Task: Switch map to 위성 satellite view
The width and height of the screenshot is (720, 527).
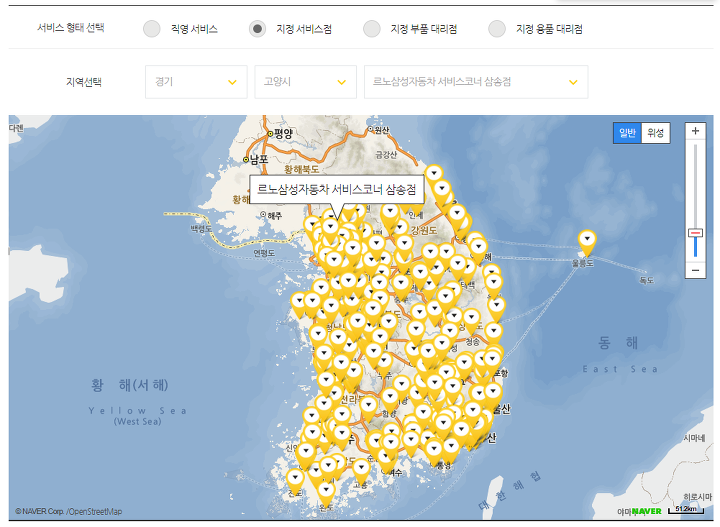Action: point(655,133)
